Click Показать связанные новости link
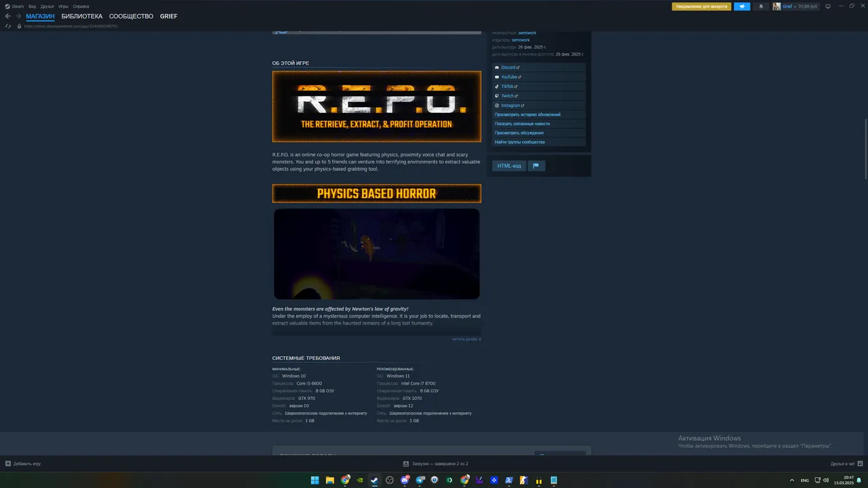This screenshot has width=868, height=488. (x=539, y=124)
